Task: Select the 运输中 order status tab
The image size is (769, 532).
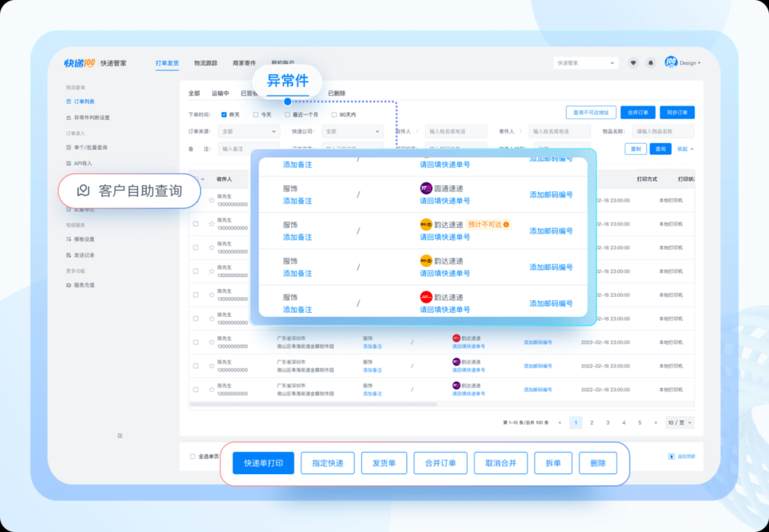Action: tap(220, 93)
